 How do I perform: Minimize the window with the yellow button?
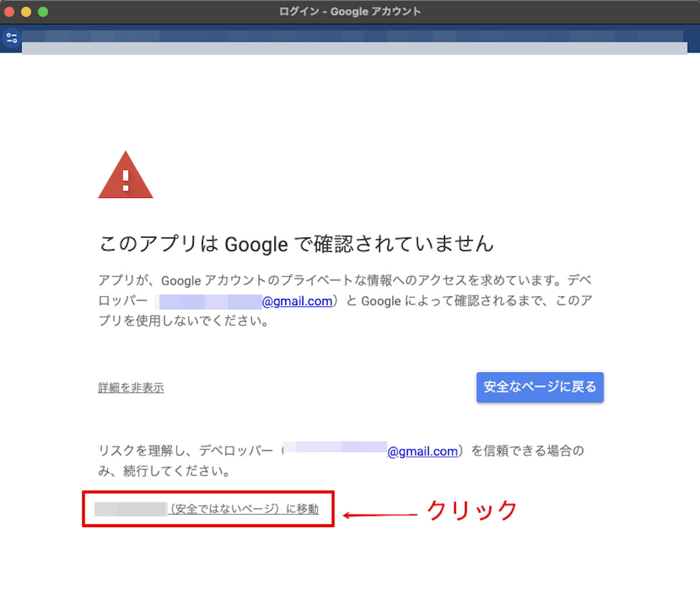coord(26,12)
